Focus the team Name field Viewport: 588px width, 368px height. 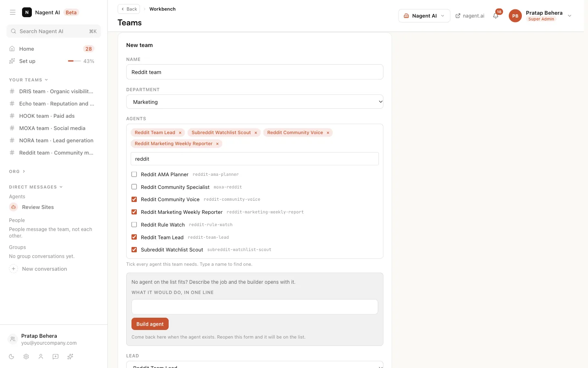255,72
